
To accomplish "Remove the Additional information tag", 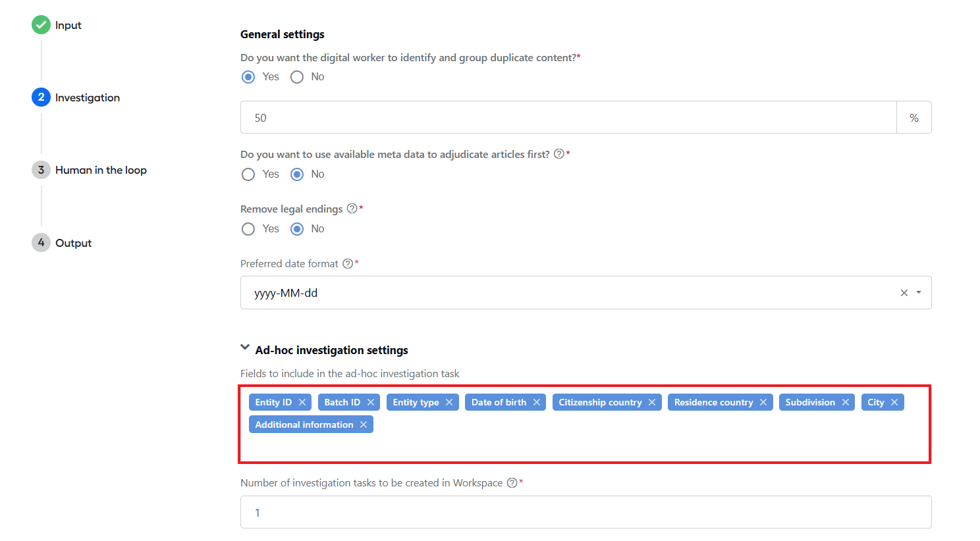I will 364,425.
